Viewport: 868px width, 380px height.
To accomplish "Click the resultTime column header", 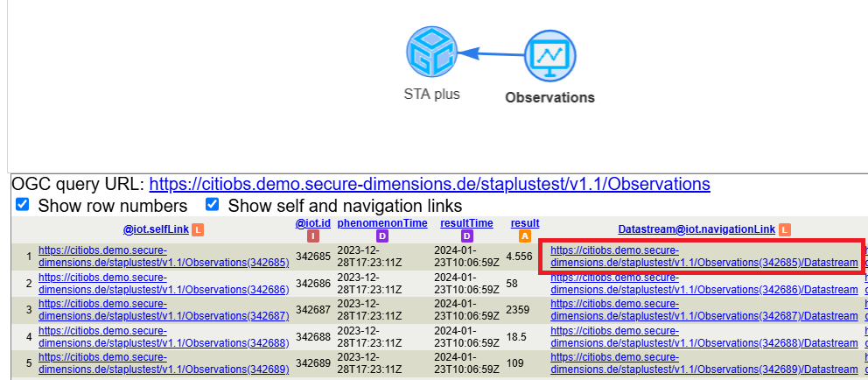I will tap(466, 223).
